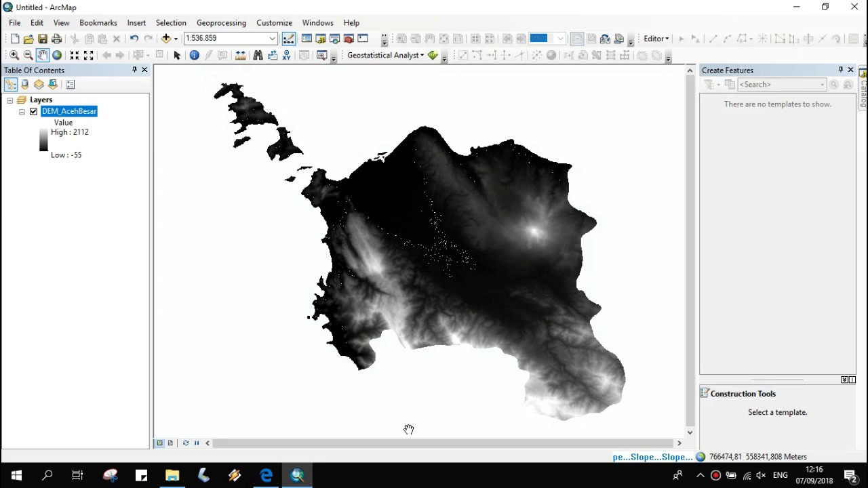List layers by selection

point(53,85)
